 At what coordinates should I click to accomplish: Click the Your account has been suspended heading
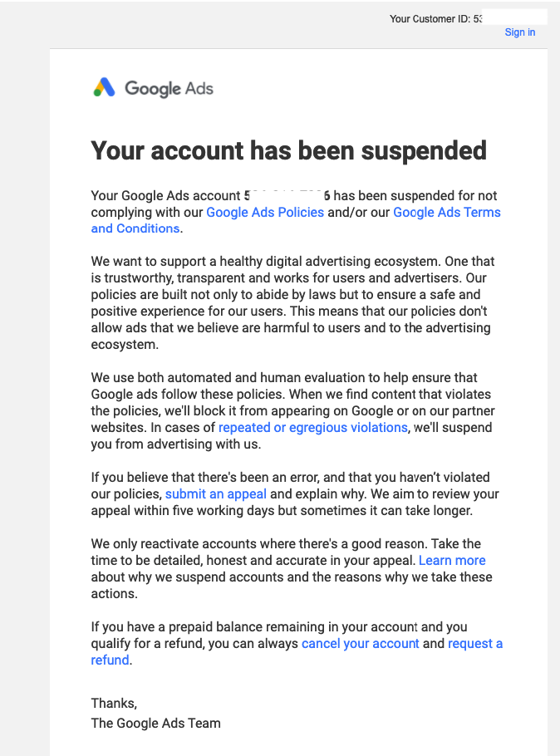(288, 150)
